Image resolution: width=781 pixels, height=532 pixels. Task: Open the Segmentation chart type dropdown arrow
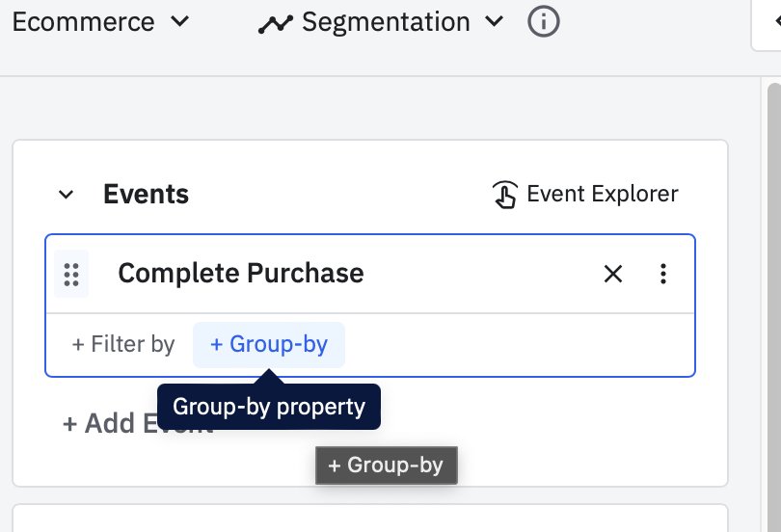(x=495, y=21)
